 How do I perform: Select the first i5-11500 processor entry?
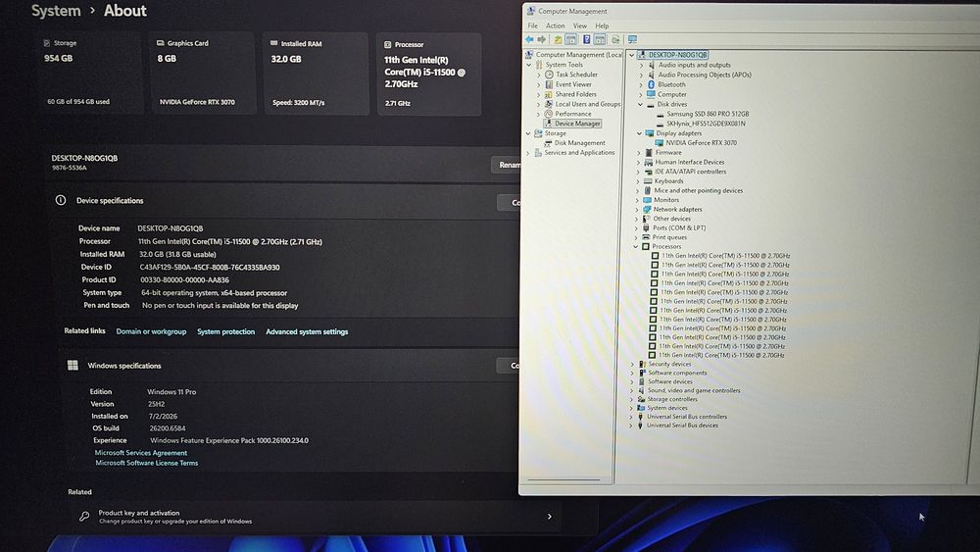[x=725, y=256]
